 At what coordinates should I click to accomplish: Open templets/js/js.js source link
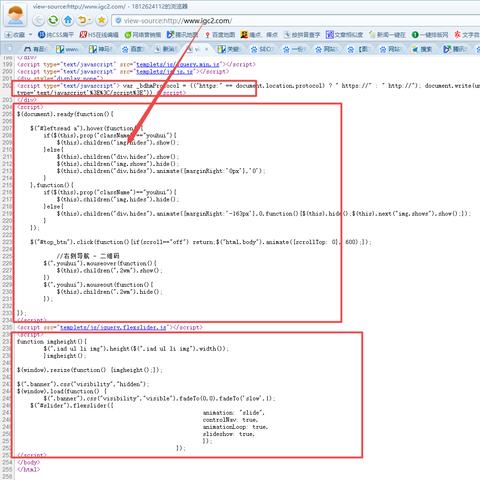[x=164, y=72]
